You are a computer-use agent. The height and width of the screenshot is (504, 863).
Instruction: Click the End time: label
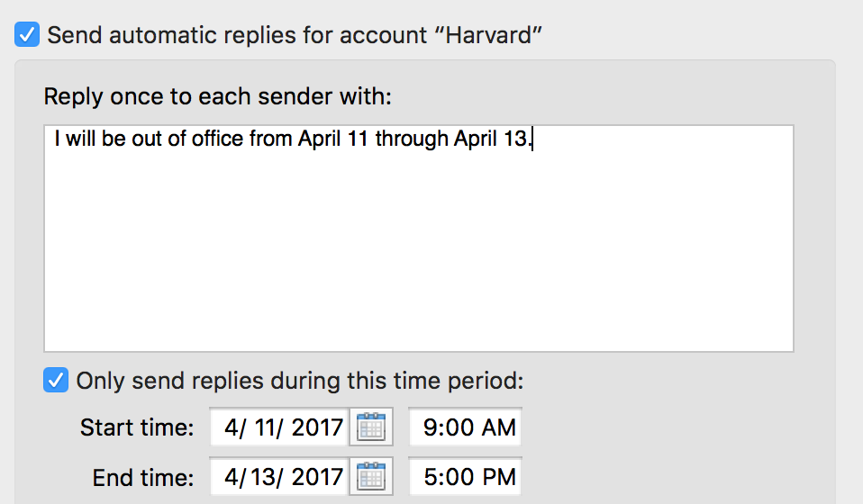pos(143,477)
